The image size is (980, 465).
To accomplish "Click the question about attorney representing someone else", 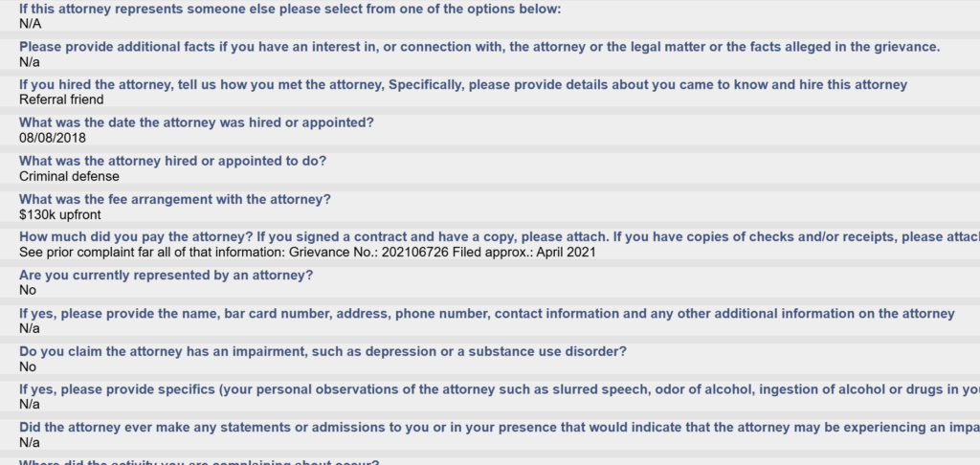I will 290,9.
